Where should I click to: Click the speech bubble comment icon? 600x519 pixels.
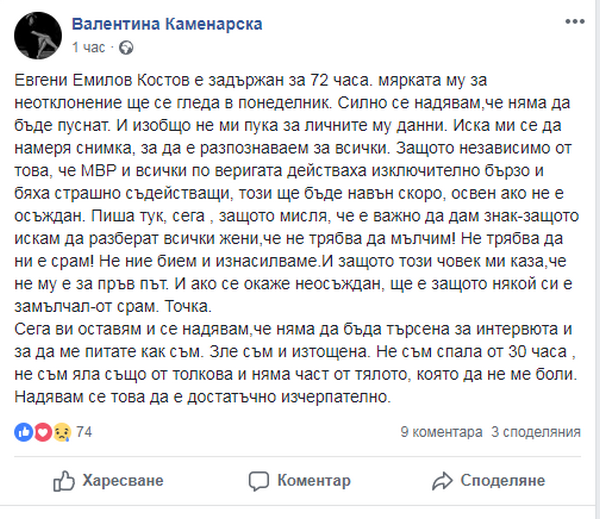click(x=259, y=481)
